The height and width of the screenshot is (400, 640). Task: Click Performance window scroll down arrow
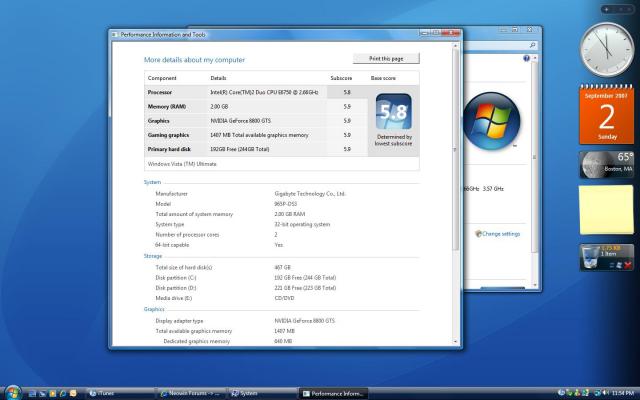456,341
